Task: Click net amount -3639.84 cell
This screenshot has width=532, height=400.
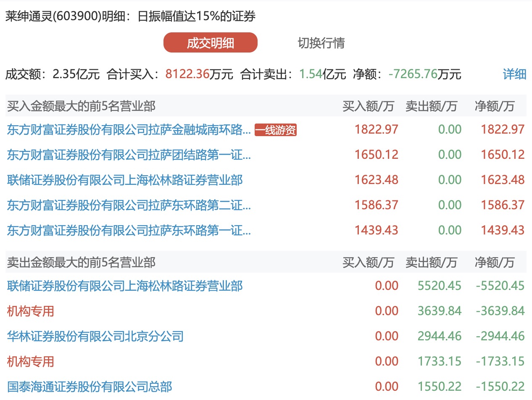Action: pyautogui.click(x=500, y=311)
